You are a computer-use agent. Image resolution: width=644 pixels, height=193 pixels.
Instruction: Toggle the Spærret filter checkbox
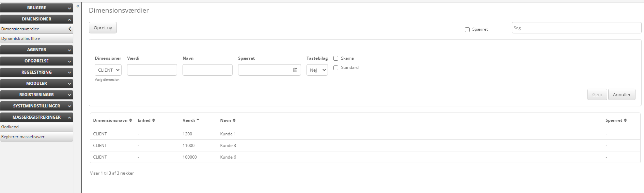point(467,30)
